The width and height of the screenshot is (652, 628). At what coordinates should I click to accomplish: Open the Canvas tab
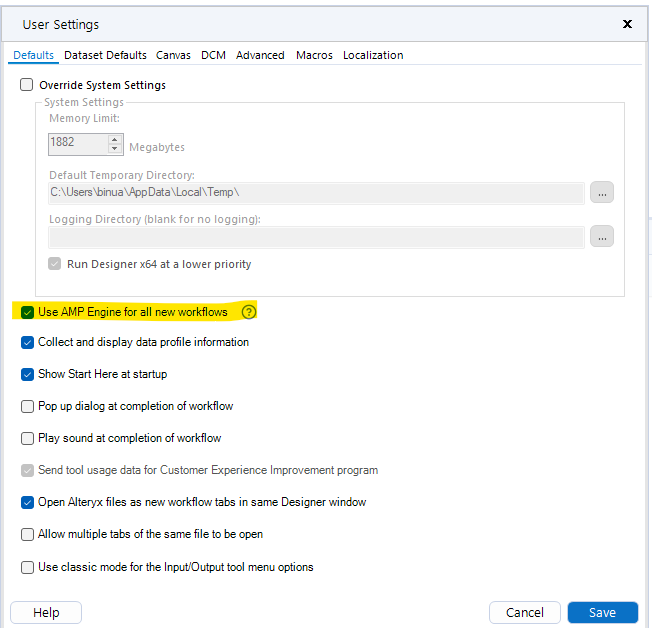point(173,55)
